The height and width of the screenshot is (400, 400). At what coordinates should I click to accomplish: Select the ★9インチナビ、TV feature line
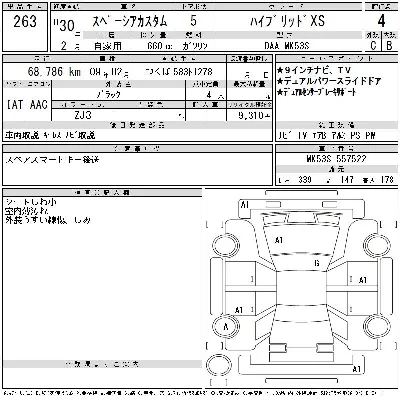[314, 70]
